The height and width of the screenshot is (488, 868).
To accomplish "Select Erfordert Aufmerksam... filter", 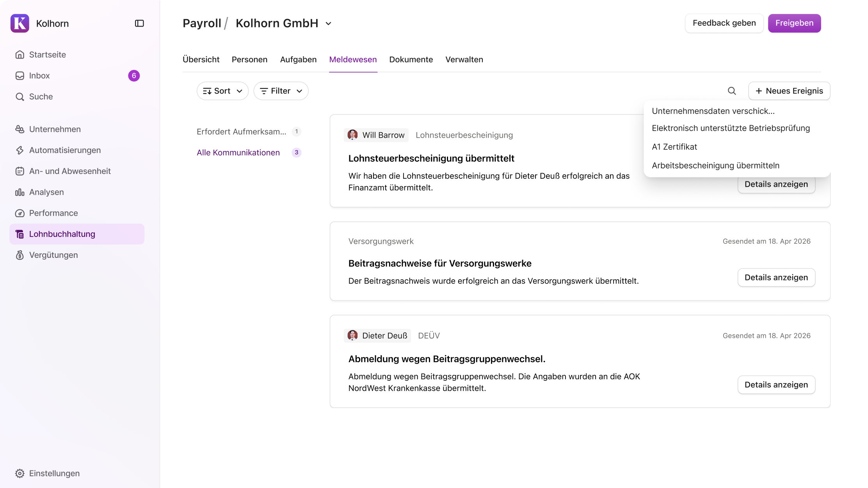I will (249, 131).
